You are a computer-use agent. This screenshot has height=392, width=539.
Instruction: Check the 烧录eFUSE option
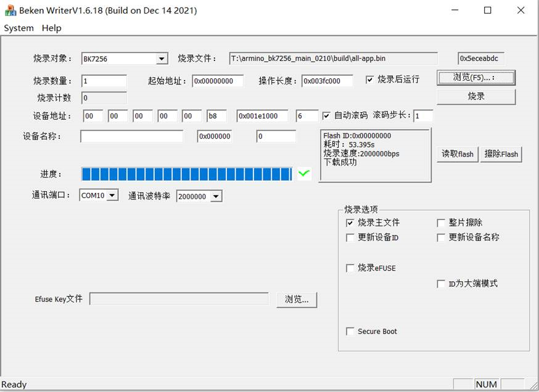click(350, 268)
